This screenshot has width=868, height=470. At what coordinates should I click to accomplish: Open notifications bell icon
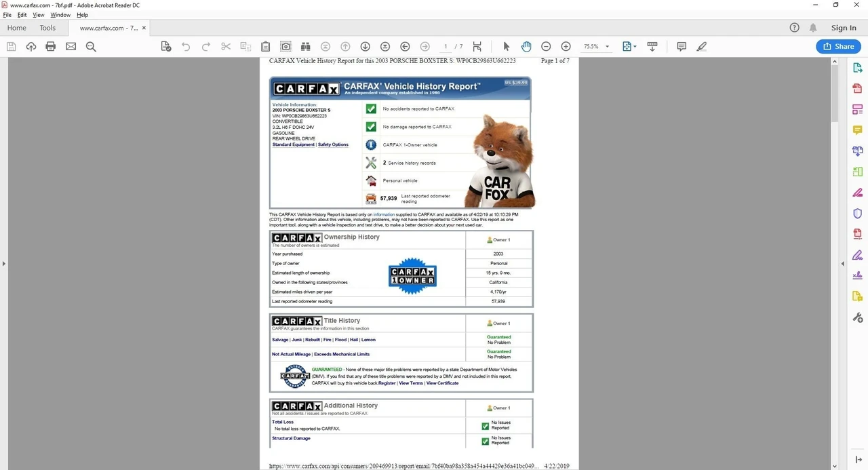click(813, 28)
